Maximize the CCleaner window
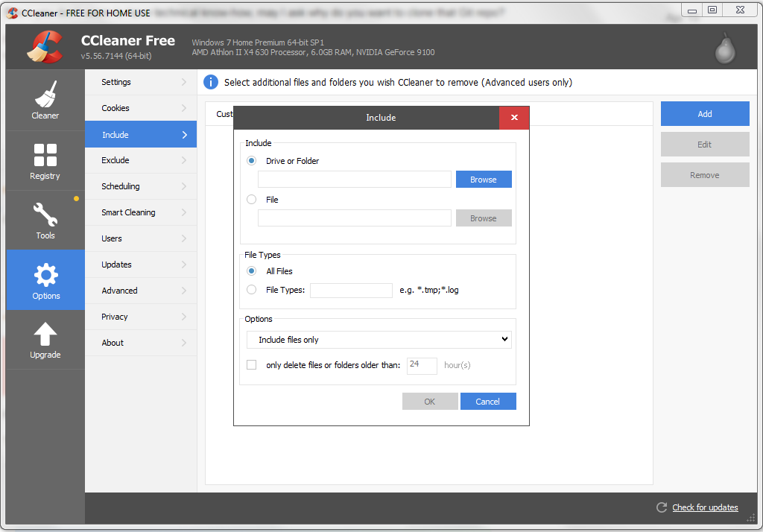Viewport: 763px width, 532px height. 712,10
